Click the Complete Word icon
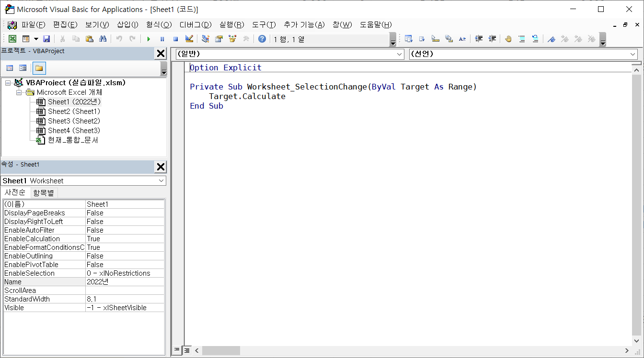Image resolution: width=644 pixels, height=358 pixels. (x=462, y=39)
